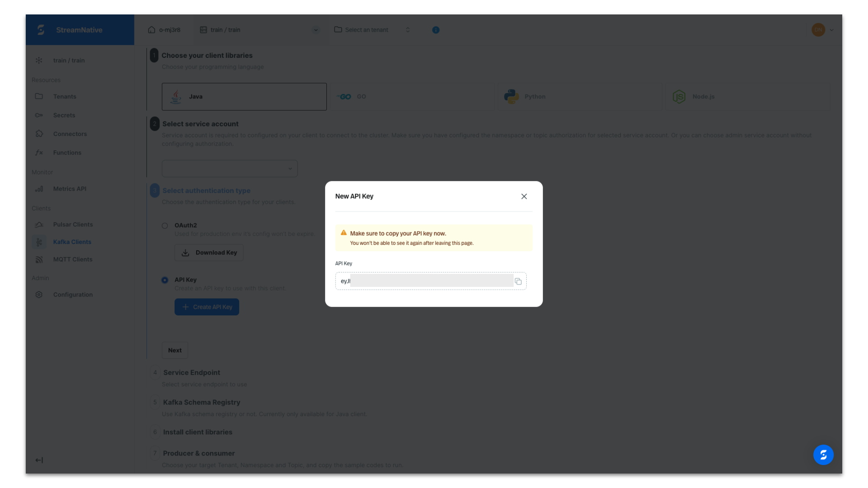
Task: Open the train / train instance dropdown
Action: pos(315,30)
